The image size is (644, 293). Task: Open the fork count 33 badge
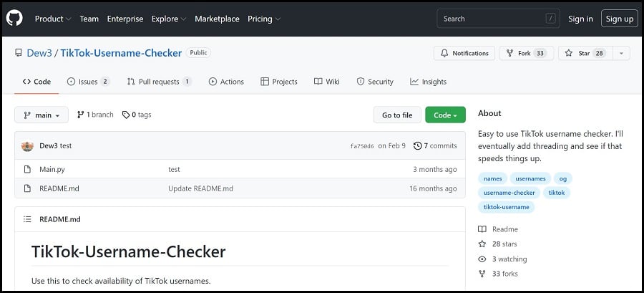[540, 53]
